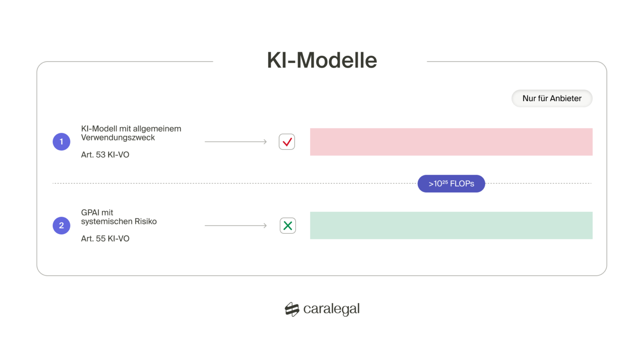
Task: Toggle the red checkmark checkbox
Action: coord(287,142)
